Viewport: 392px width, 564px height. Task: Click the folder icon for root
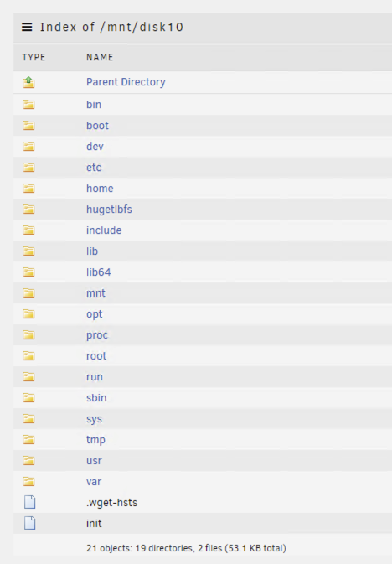(x=28, y=355)
